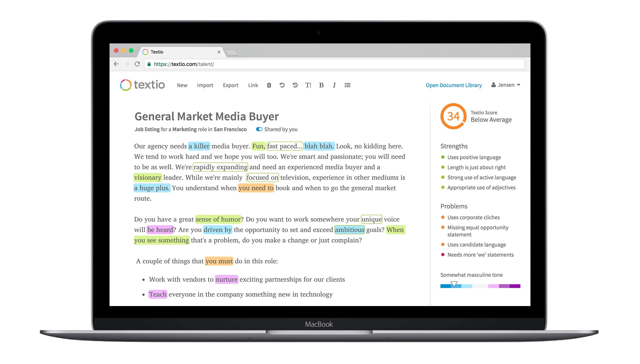Click 'Marketing' in the job listing subtitle
Viewport: 640px width, 364px height.
coord(184,129)
